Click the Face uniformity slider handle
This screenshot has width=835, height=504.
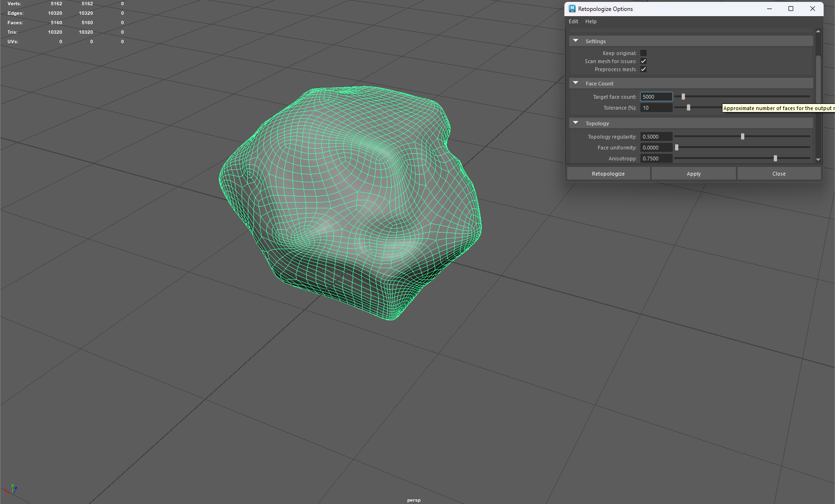[x=677, y=148]
